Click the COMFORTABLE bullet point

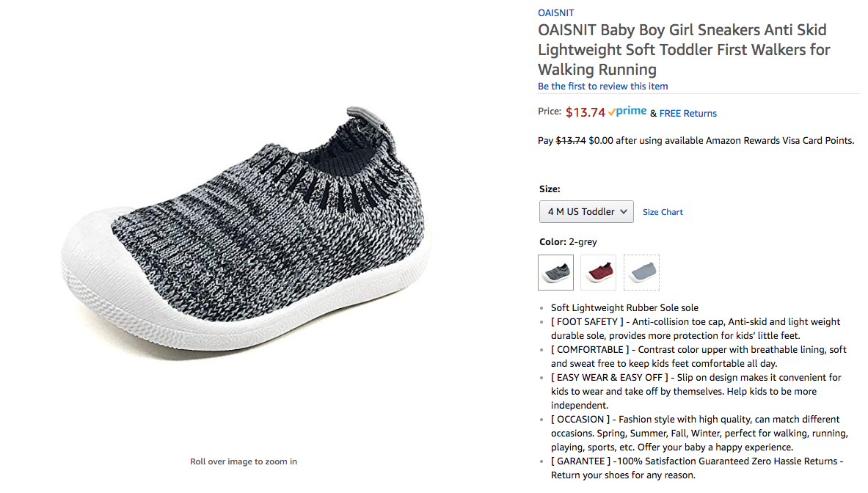[x=698, y=357]
